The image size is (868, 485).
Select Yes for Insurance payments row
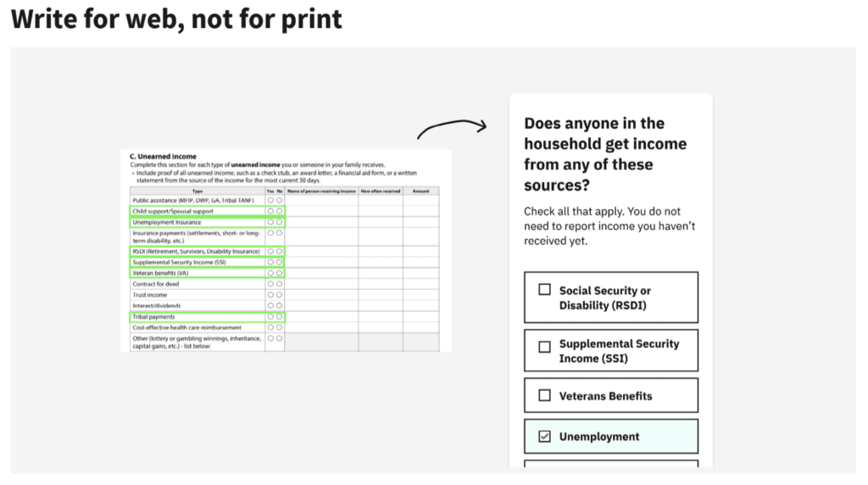coord(270,233)
